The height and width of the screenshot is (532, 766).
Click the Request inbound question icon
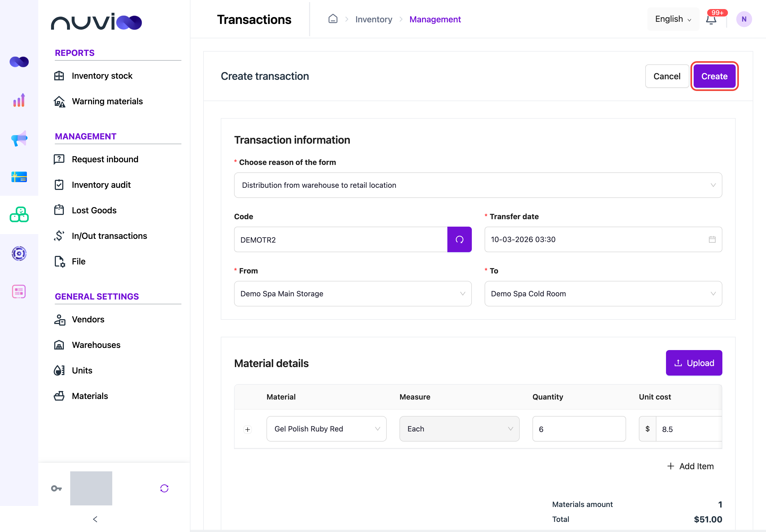[x=59, y=159]
